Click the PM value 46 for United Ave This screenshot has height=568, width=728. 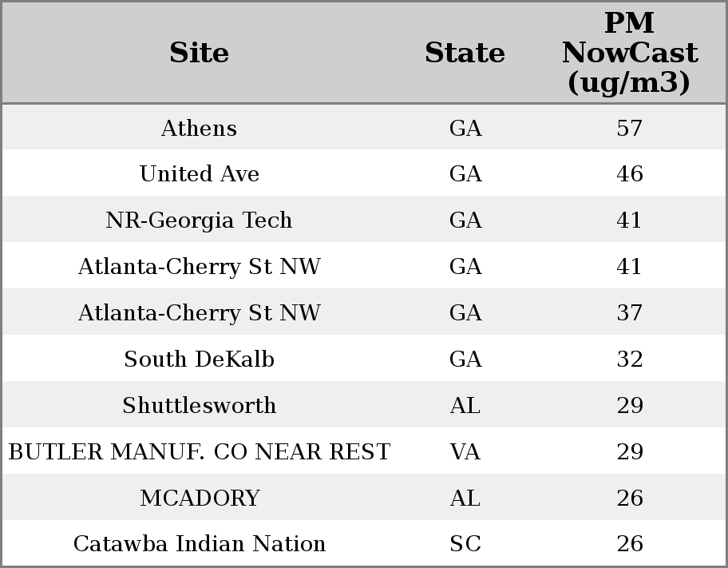(x=629, y=174)
